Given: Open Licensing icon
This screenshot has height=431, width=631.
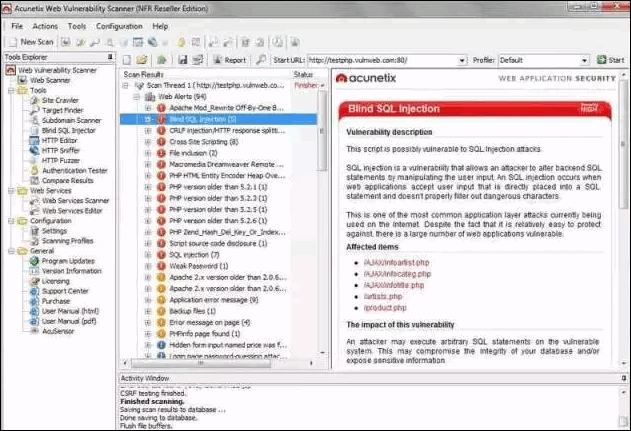Looking at the screenshot, I should pyautogui.click(x=35, y=281).
